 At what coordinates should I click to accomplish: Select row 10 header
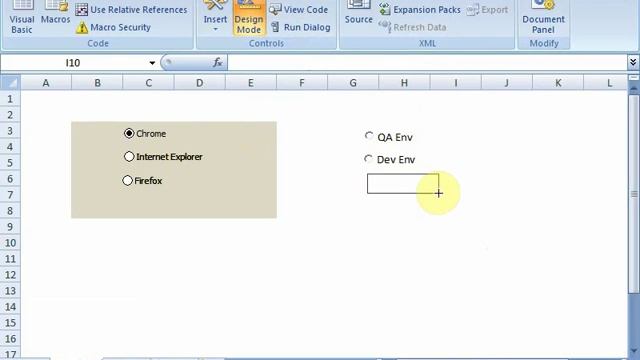pyautogui.click(x=10, y=242)
